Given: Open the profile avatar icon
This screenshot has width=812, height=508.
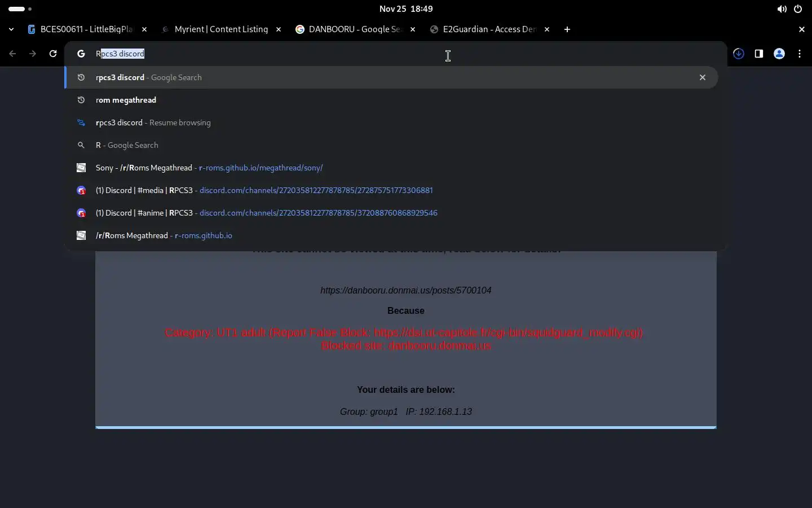Looking at the screenshot, I should tap(779, 54).
